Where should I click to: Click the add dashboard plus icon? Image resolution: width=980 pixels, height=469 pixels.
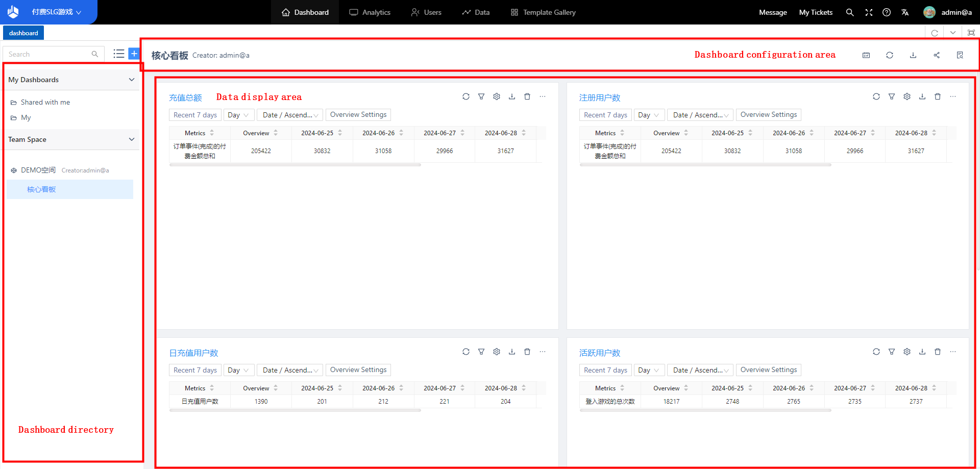pyautogui.click(x=134, y=54)
